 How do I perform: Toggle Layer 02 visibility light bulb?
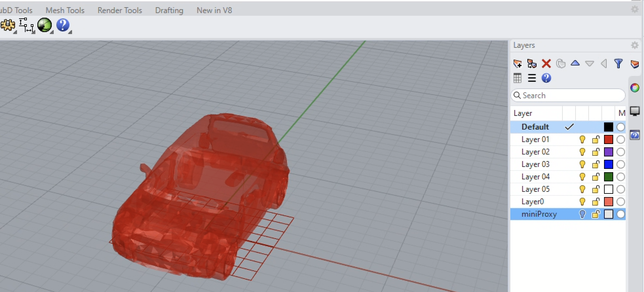pos(582,152)
